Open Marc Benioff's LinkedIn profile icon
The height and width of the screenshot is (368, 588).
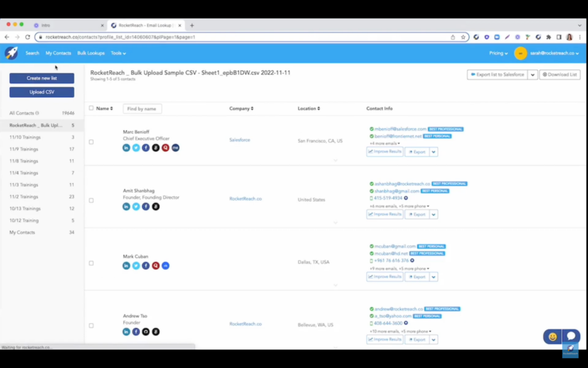point(126,148)
